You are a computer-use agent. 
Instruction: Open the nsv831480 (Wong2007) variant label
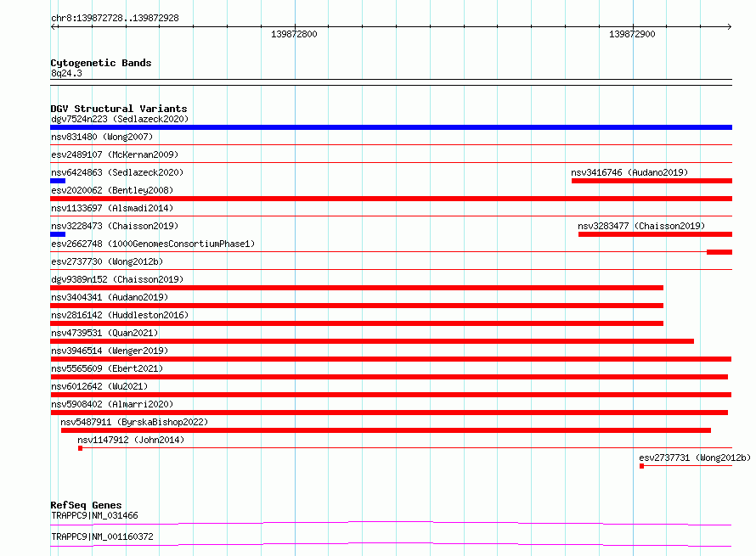[102, 137]
